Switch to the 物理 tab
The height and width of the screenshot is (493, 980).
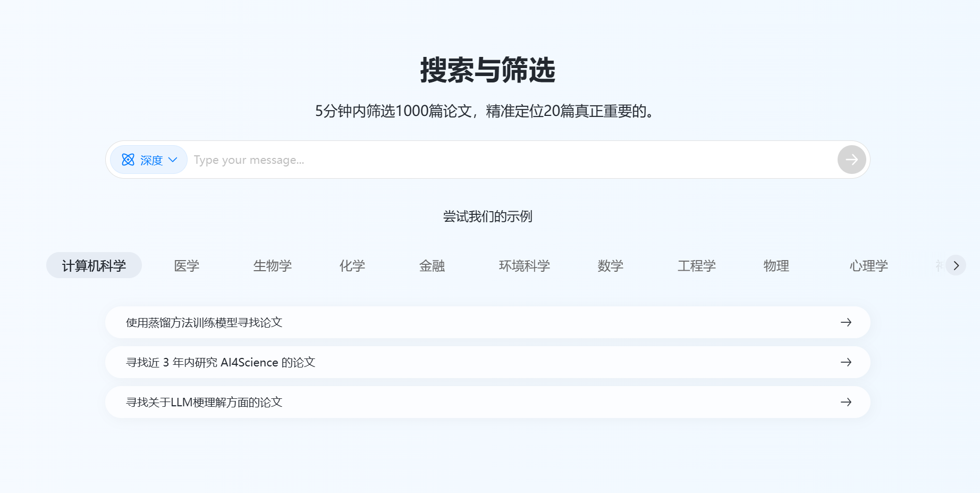(776, 265)
